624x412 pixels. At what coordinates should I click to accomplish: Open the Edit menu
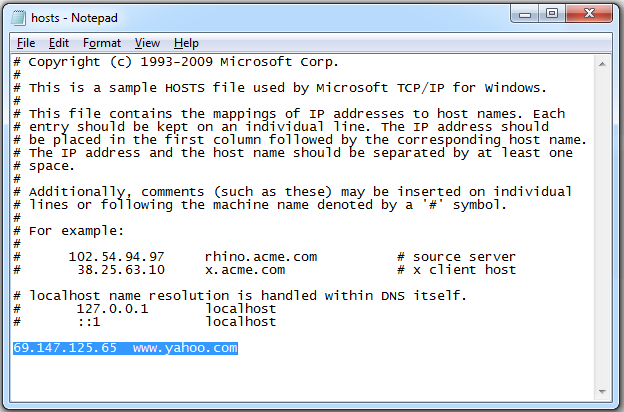pos(59,43)
